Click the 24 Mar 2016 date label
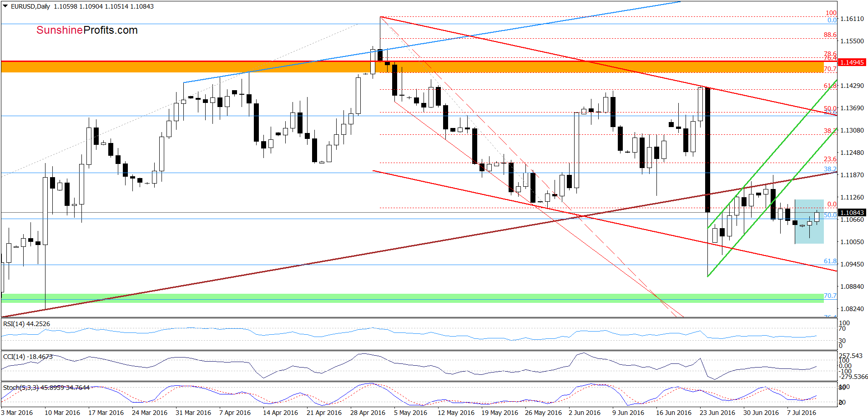 point(150,413)
